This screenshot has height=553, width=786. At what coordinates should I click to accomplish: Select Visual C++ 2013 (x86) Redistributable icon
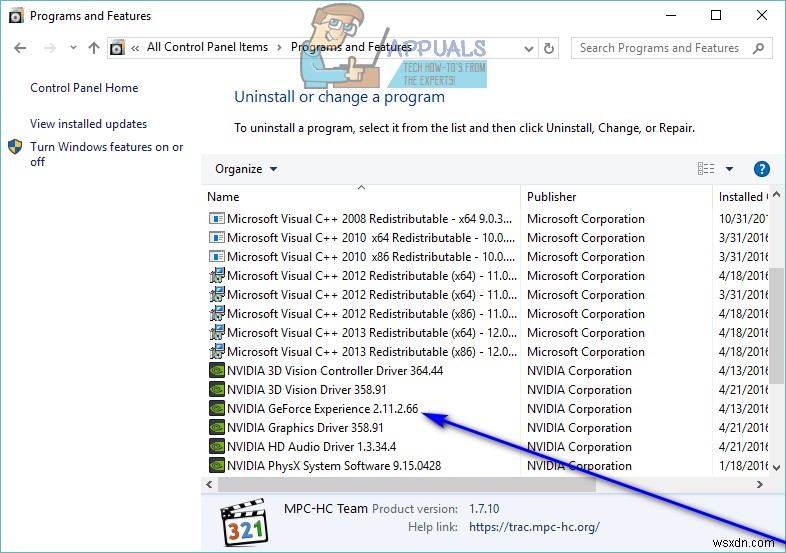point(217,352)
